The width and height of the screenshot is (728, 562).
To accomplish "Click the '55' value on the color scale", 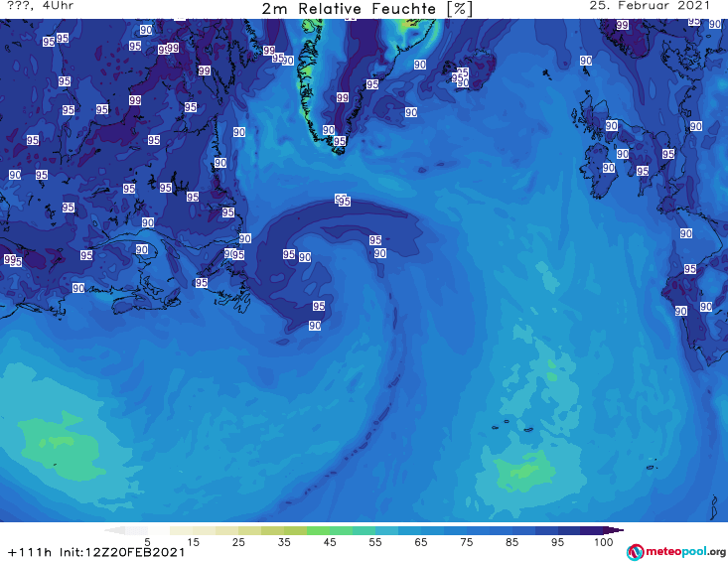I will (375, 542).
